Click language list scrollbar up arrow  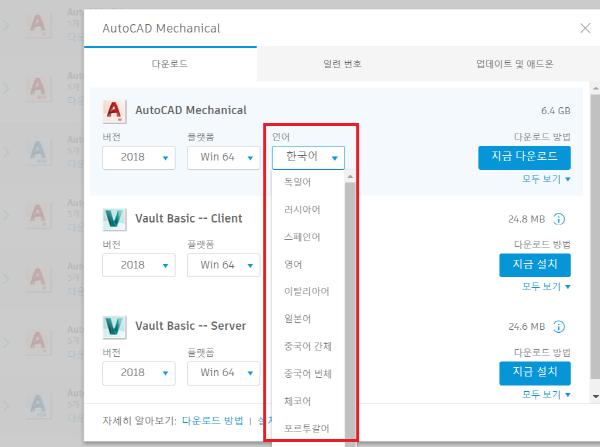pos(350,176)
